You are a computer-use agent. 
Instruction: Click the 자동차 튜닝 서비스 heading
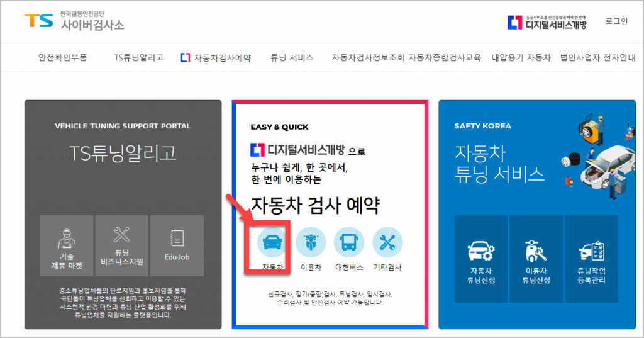click(x=499, y=164)
